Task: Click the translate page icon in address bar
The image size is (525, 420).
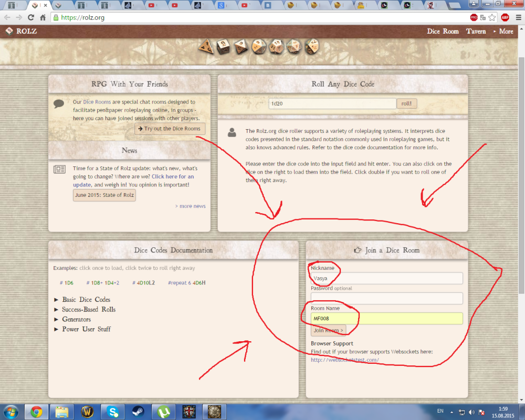Action: (483, 17)
